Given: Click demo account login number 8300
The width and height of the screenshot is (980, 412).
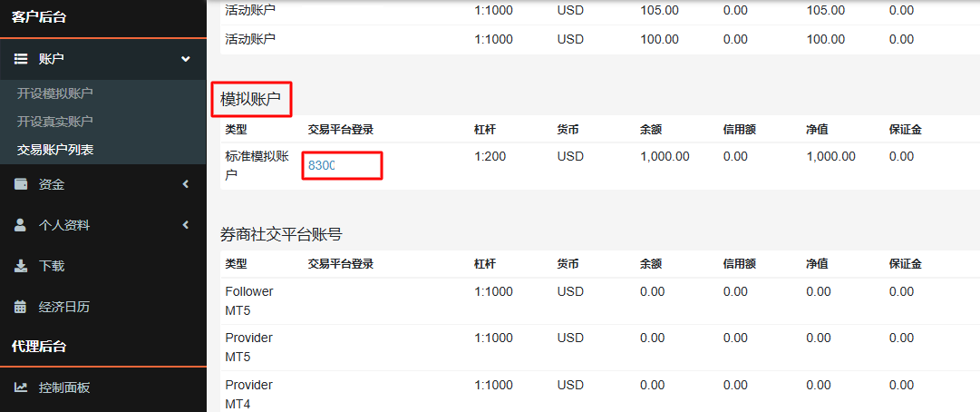Looking at the screenshot, I should 322,166.
